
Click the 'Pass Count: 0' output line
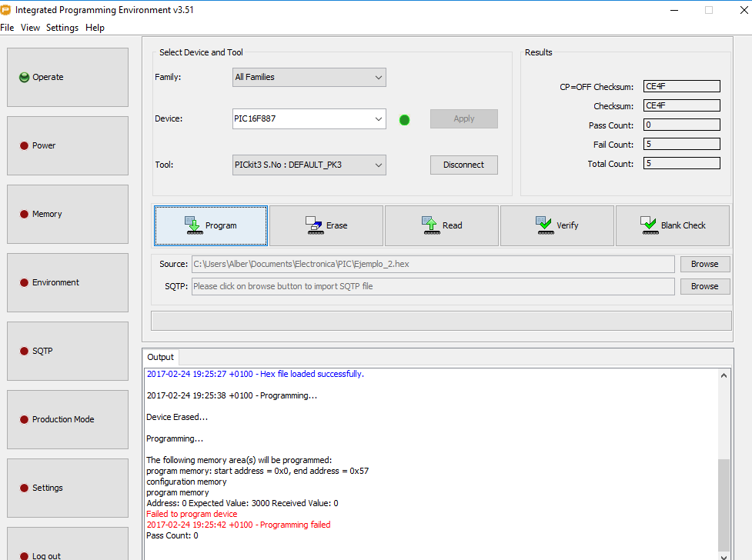(172, 535)
